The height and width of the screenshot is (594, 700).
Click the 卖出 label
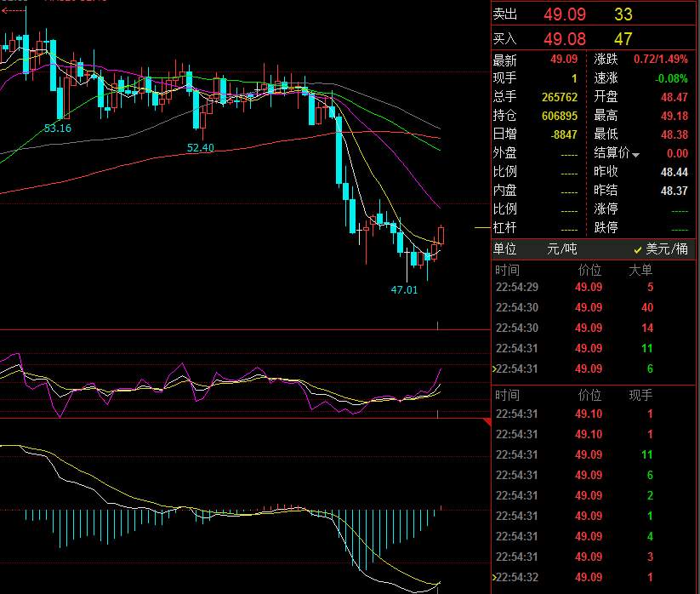tap(505, 14)
